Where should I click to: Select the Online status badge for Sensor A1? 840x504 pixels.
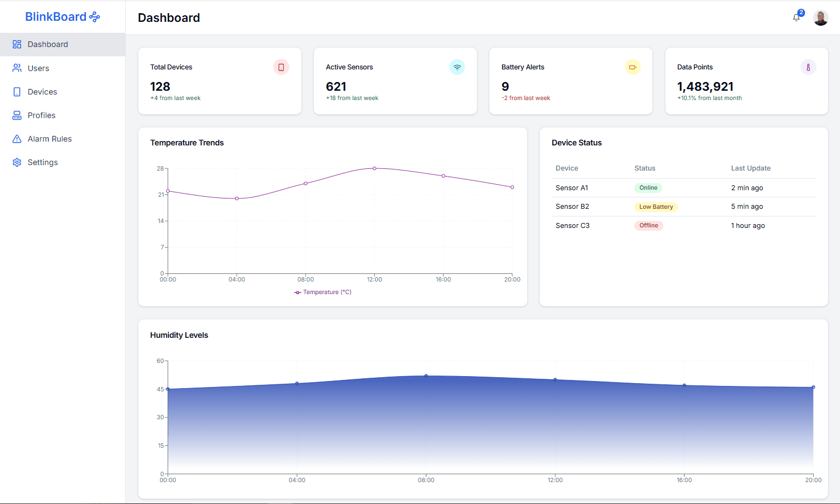[x=648, y=187]
